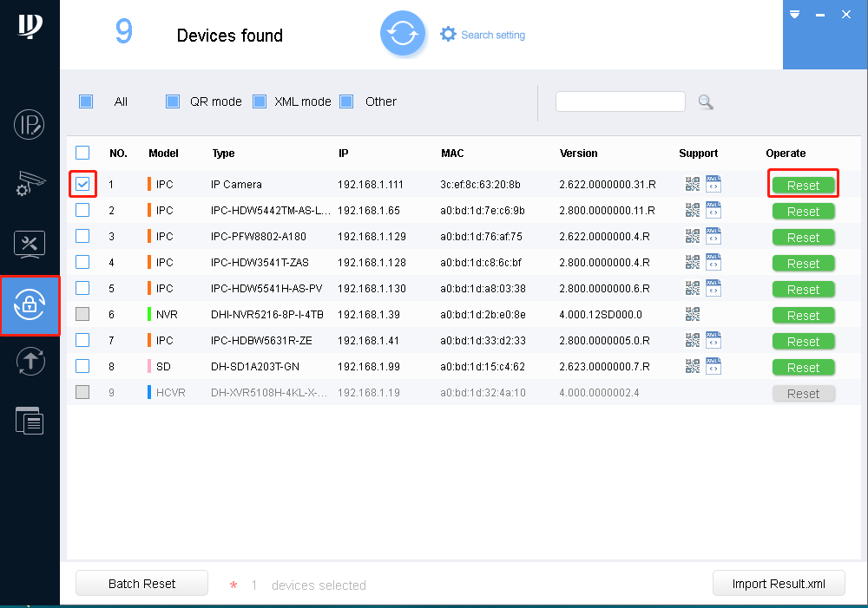
Task: Click Import Result.xml button
Action: [779, 584]
